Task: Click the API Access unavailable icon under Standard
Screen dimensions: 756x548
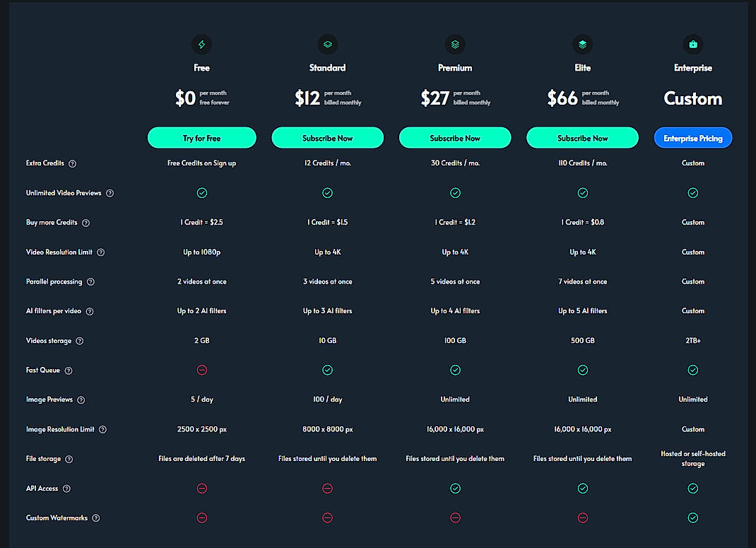Action: click(327, 488)
